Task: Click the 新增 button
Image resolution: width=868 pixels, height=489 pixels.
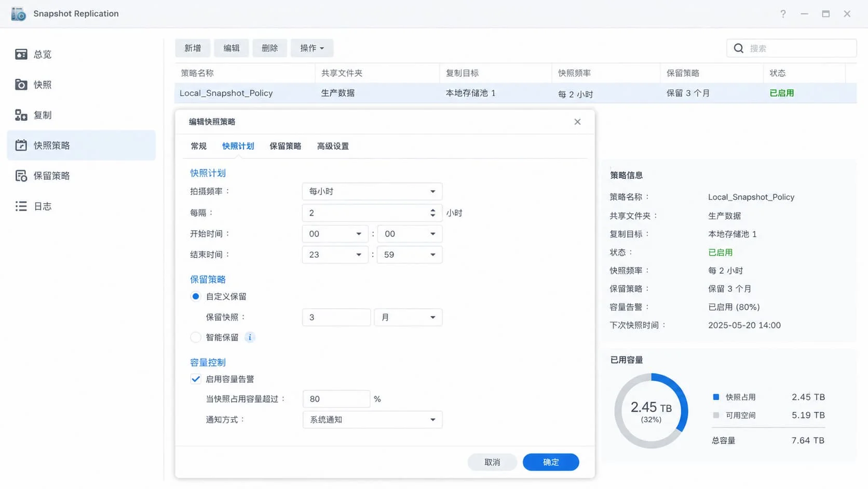Action: click(x=193, y=48)
